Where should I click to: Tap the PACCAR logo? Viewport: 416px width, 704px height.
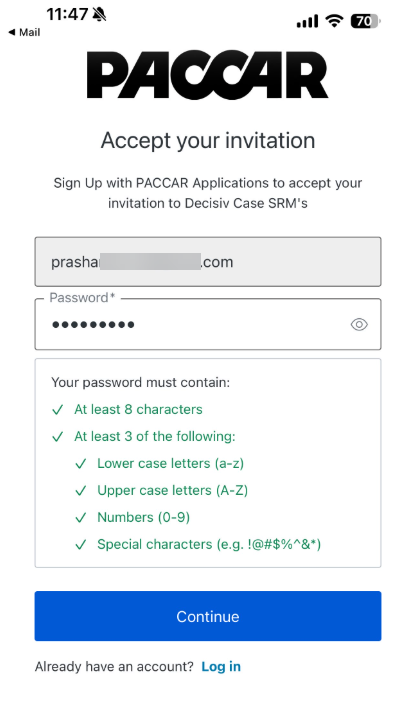click(x=207, y=75)
